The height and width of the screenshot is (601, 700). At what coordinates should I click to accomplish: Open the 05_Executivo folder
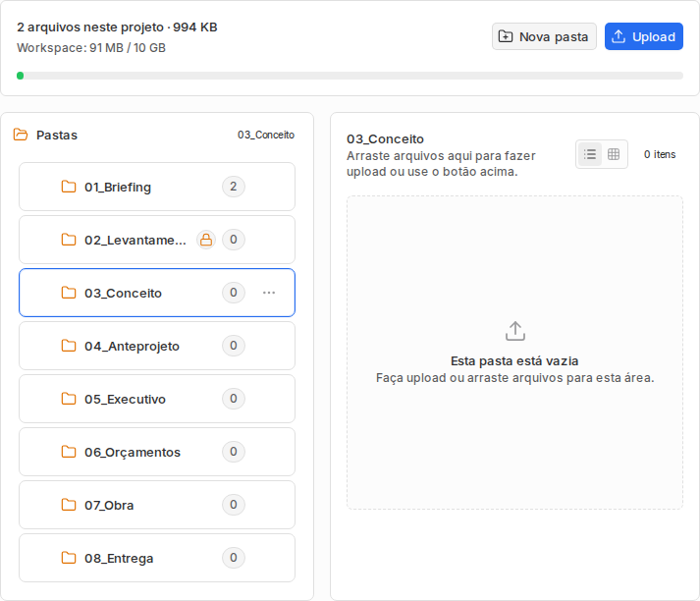157,399
